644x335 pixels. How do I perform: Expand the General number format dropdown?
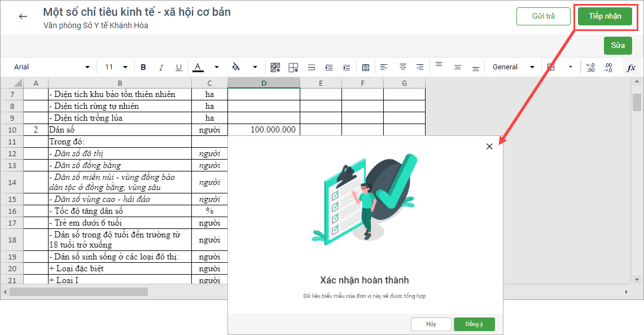pos(513,67)
